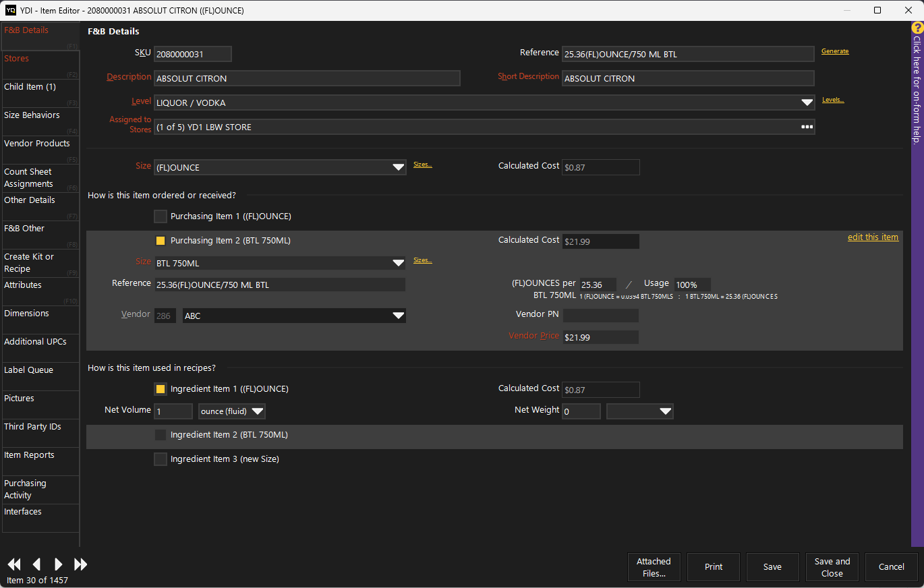924x588 pixels.
Task: Click the Description field ABSOLUT CITRON
Action: [307, 78]
